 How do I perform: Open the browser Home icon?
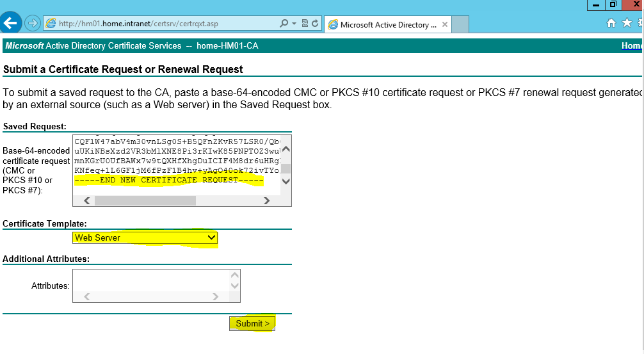611,24
